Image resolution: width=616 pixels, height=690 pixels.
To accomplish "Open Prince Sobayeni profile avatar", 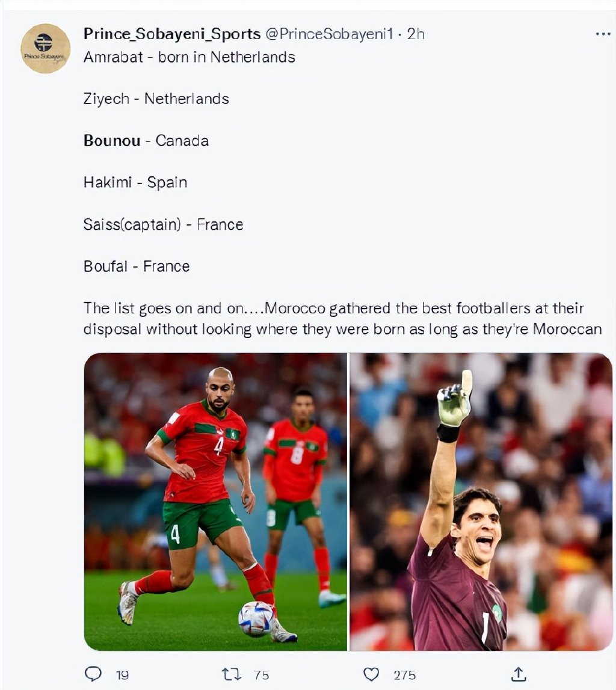I will pyautogui.click(x=46, y=48).
